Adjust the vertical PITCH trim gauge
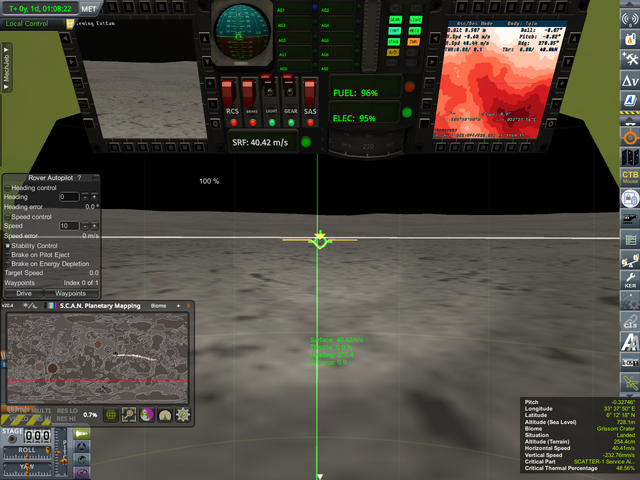Screen dimensions: 640x480 click(x=62, y=452)
